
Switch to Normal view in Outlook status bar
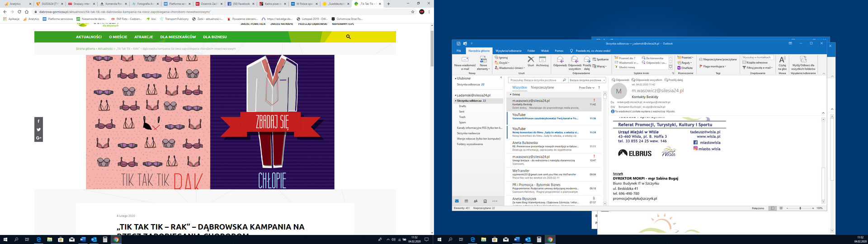coord(773,208)
